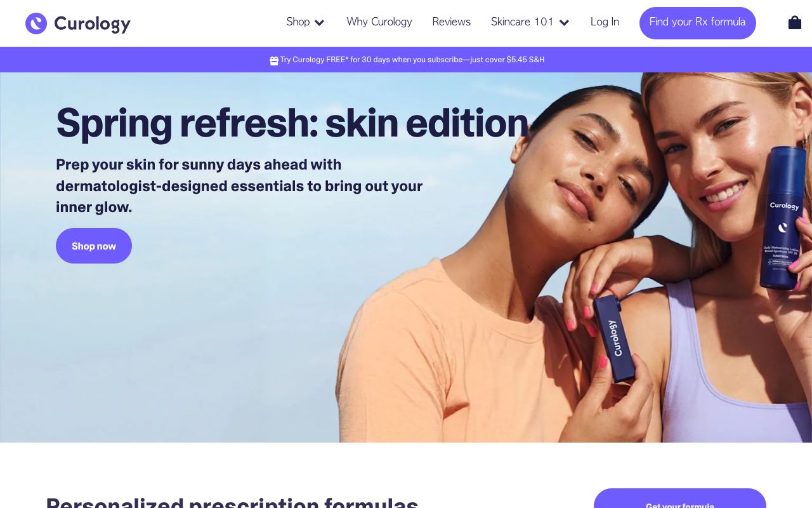Open the Reviews page
The width and height of the screenshot is (812, 508).
(x=452, y=22)
